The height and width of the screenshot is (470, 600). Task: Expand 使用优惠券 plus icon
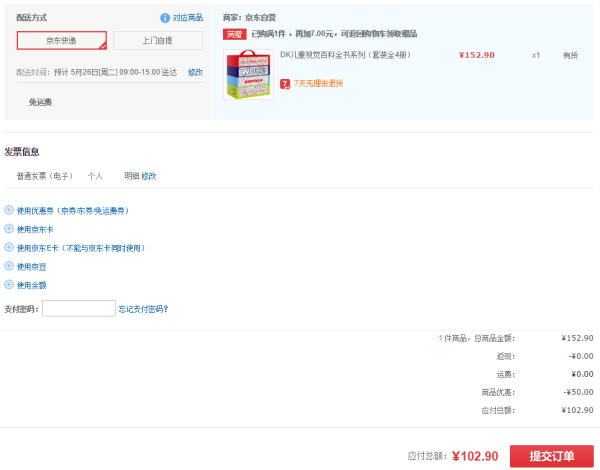[x=9, y=210]
